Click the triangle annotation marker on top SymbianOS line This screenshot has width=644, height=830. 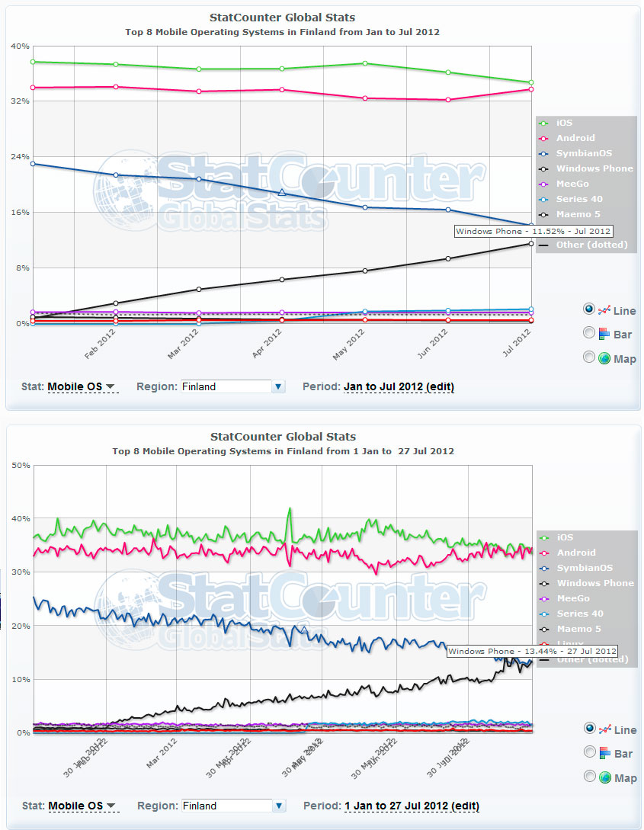pos(282,193)
